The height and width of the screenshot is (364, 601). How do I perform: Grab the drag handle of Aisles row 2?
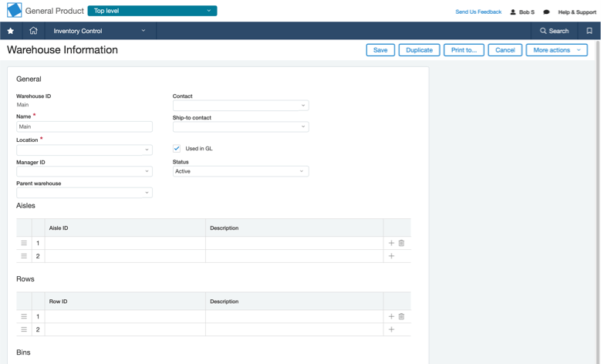(24, 256)
